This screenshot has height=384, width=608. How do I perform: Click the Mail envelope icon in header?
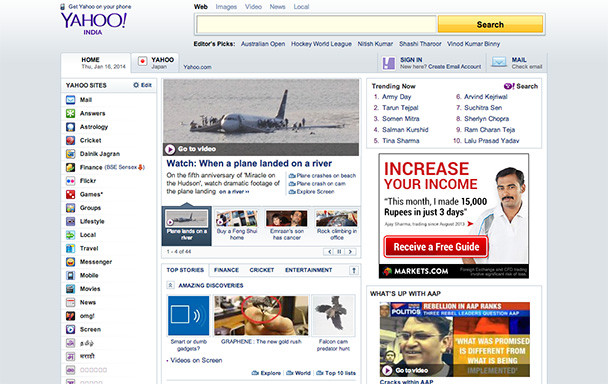click(499, 62)
